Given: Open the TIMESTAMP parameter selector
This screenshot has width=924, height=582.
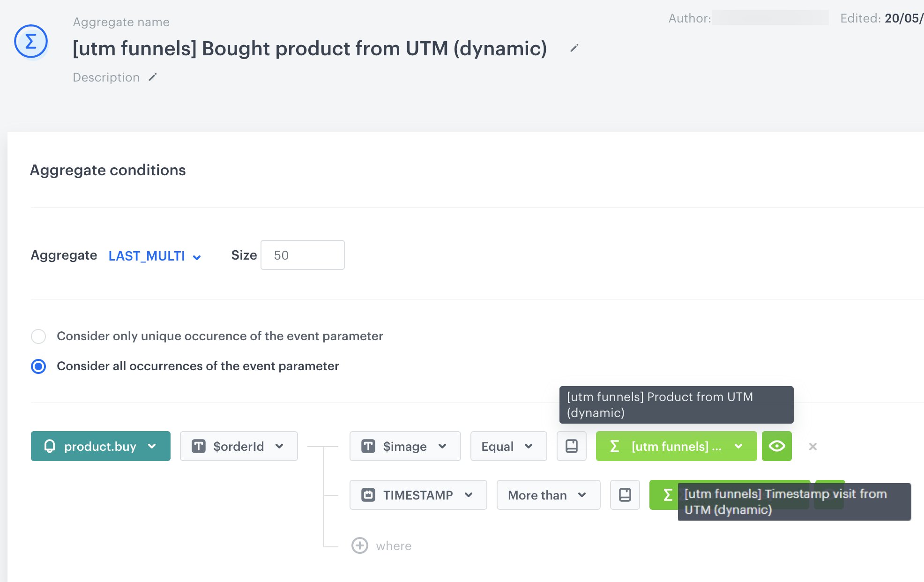Looking at the screenshot, I should [x=418, y=495].
